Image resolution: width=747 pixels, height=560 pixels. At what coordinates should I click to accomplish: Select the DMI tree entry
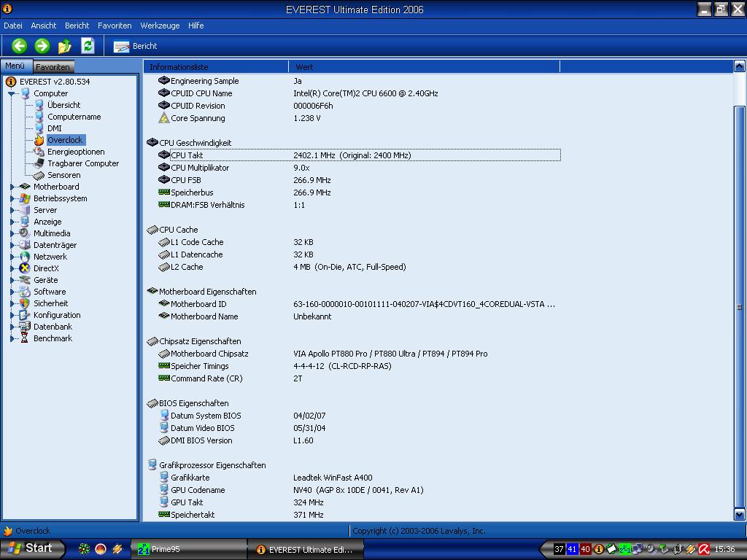click(x=54, y=128)
